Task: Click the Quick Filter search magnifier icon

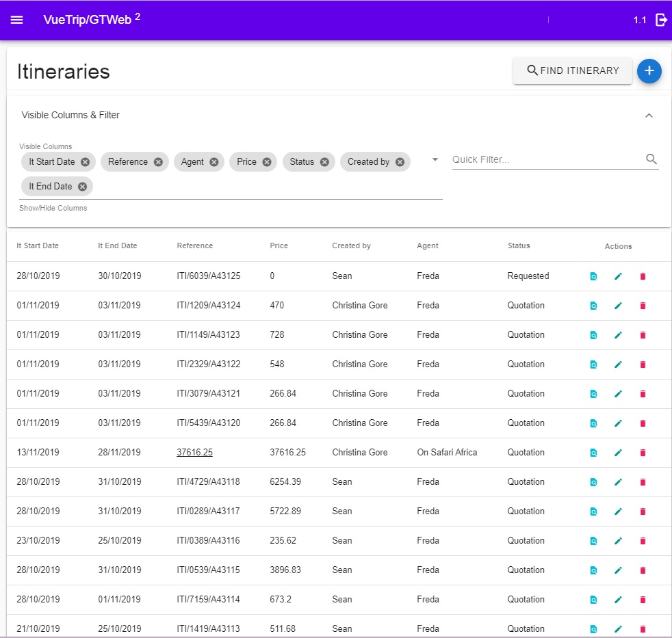Action: pyautogui.click(x=651, y=159)
